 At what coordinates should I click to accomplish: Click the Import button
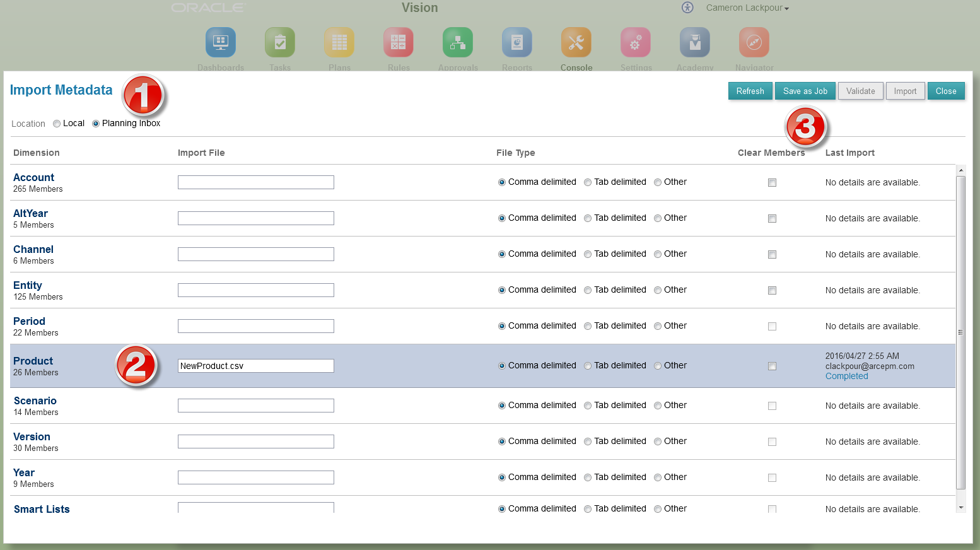(905, 91)
